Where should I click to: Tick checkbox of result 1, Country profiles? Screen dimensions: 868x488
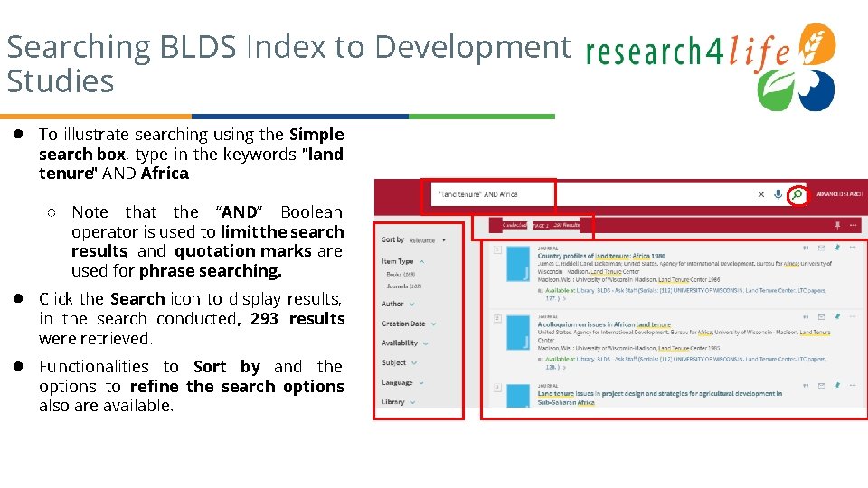pos(497,249)
